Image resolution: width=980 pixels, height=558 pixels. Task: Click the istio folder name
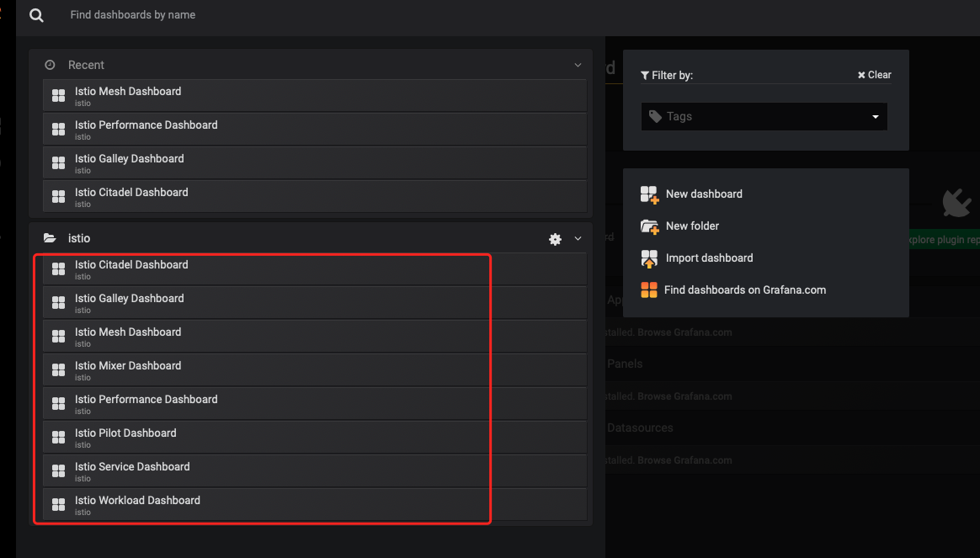pos(79,238)
